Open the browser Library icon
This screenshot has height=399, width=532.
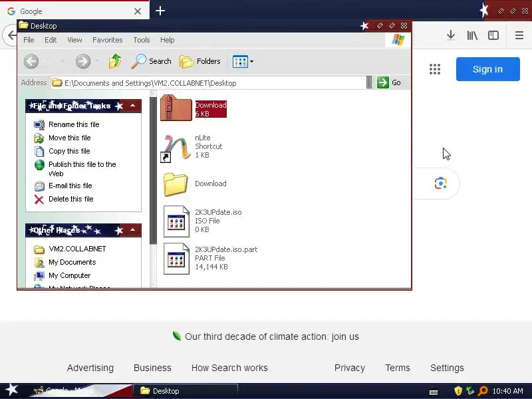[472, 35]
